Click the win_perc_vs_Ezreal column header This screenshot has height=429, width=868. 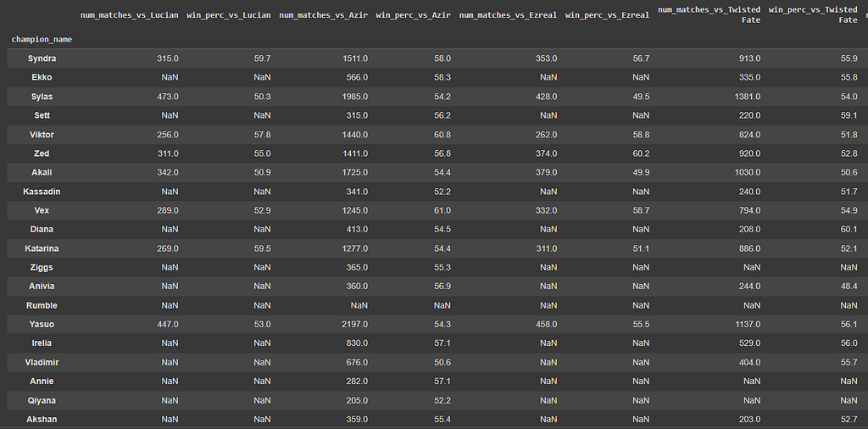point(607,15)
